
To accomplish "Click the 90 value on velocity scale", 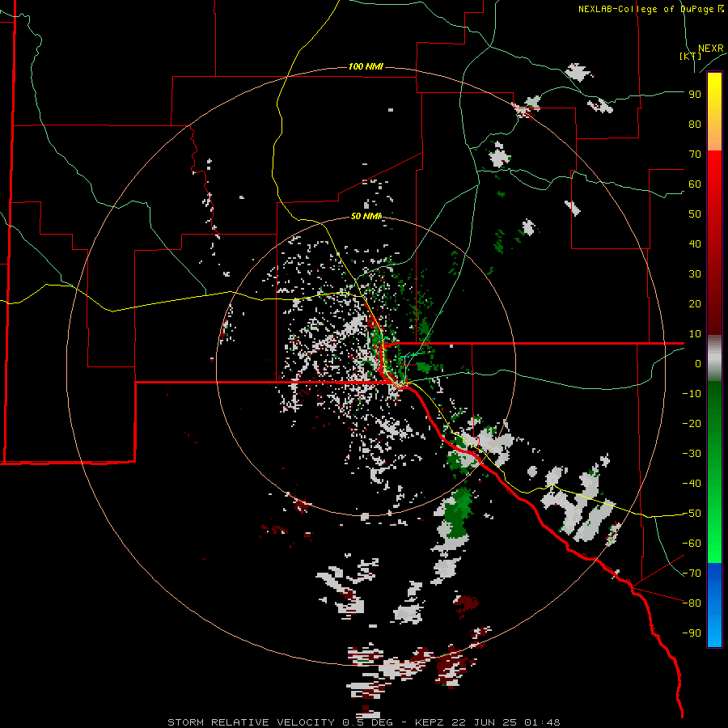I will pos(695,95).
